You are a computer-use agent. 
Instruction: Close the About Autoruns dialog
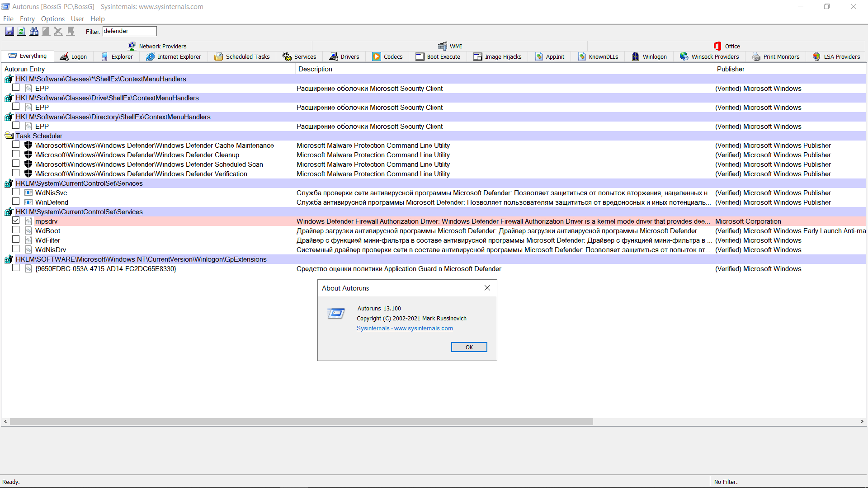(487, 288)
